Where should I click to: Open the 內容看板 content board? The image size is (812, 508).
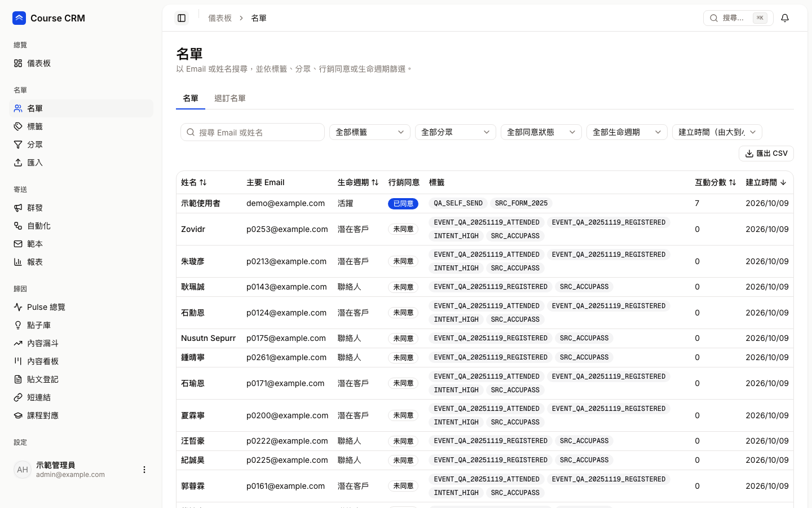[x=81, y=361]
